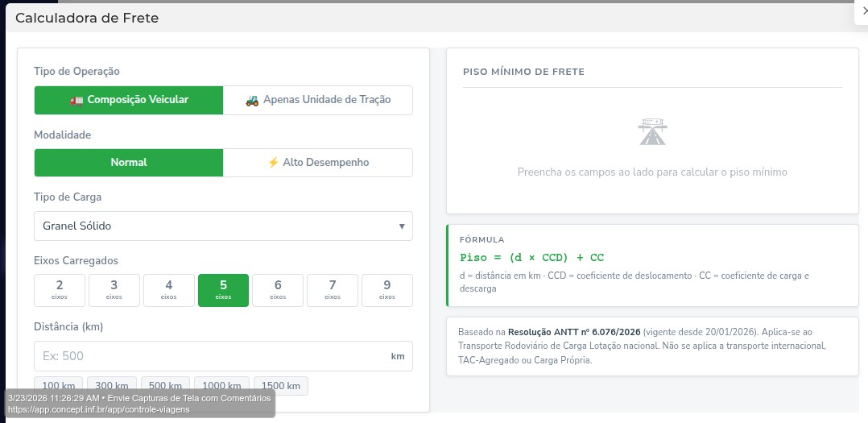This screenshot has width=868, height=423.
Task: Enable Alto Desempenho modality
Action: [318, 162]
